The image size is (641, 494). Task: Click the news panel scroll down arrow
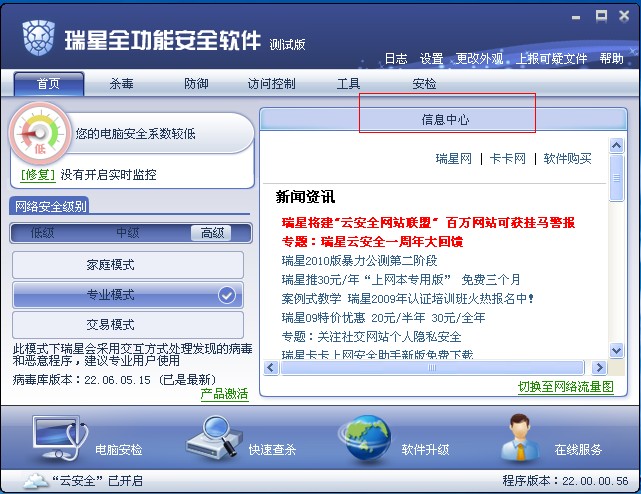click(x=616, y=350)
